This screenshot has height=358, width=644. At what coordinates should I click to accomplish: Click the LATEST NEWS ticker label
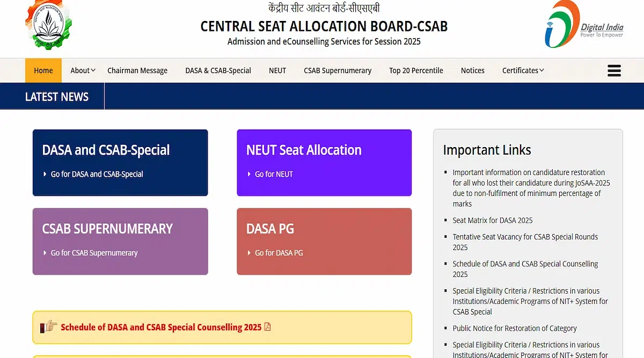[57, 97]
